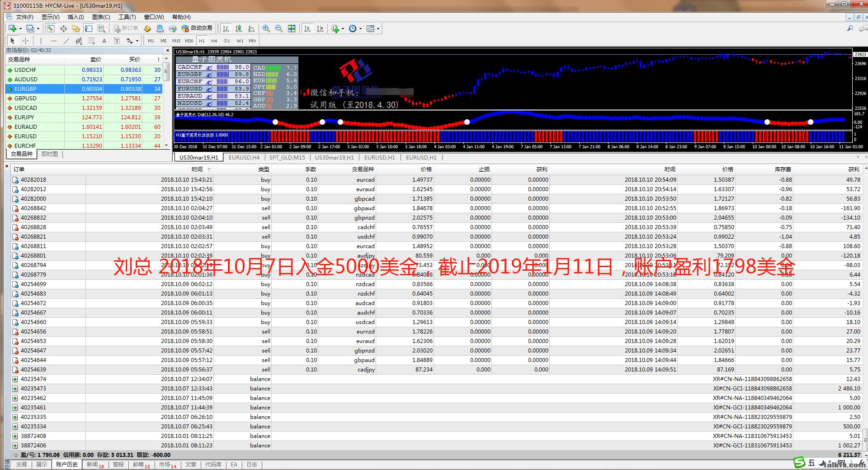Open the 邮箱 terminal tab
Viewport: 868px width, 470px height.
pos(141,465)
